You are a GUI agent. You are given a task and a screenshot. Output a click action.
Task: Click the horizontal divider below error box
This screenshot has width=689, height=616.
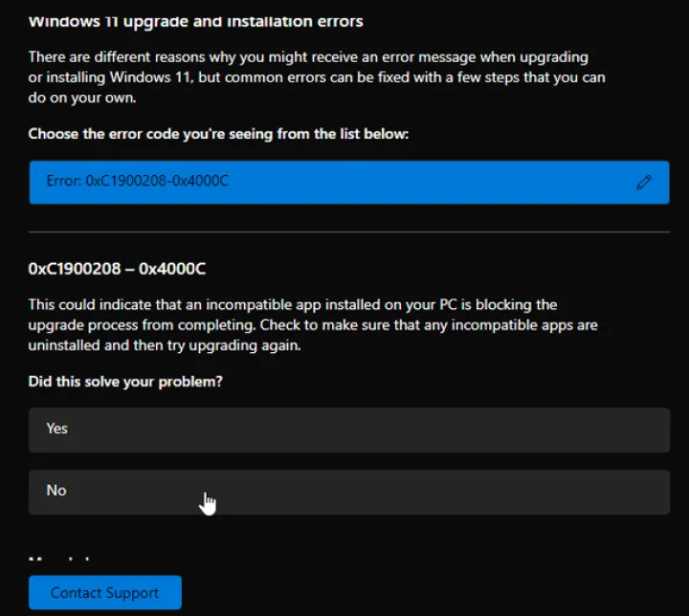349,231
